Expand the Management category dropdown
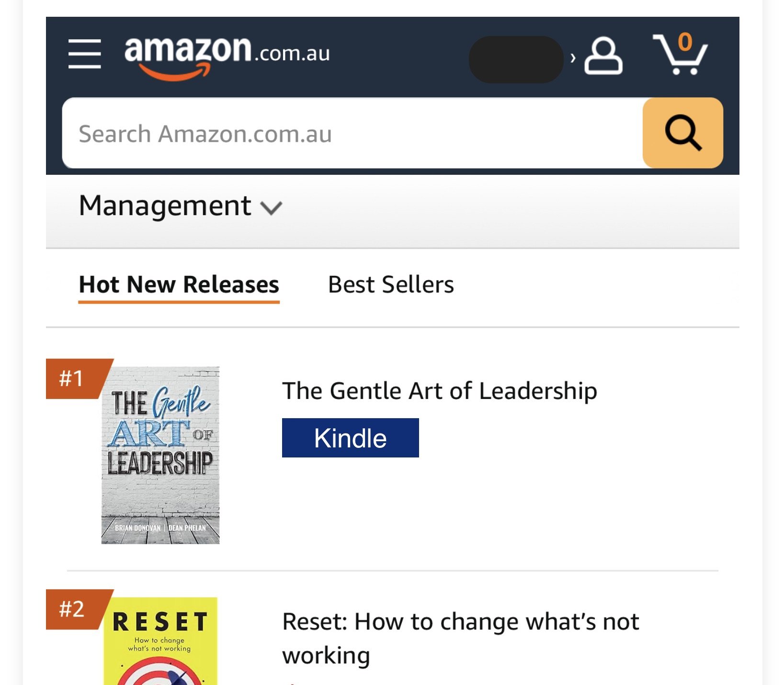 click(x=181, y=206)
